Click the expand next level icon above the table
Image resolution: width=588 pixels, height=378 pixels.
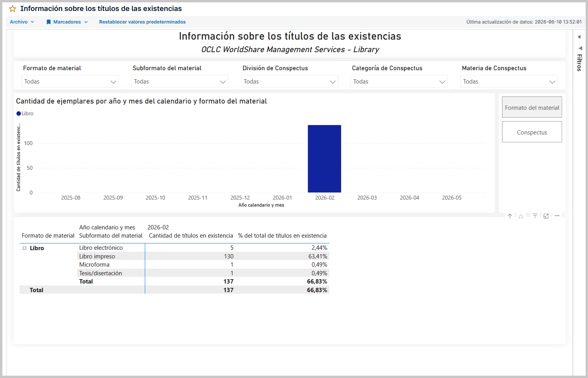coord(521,216)
